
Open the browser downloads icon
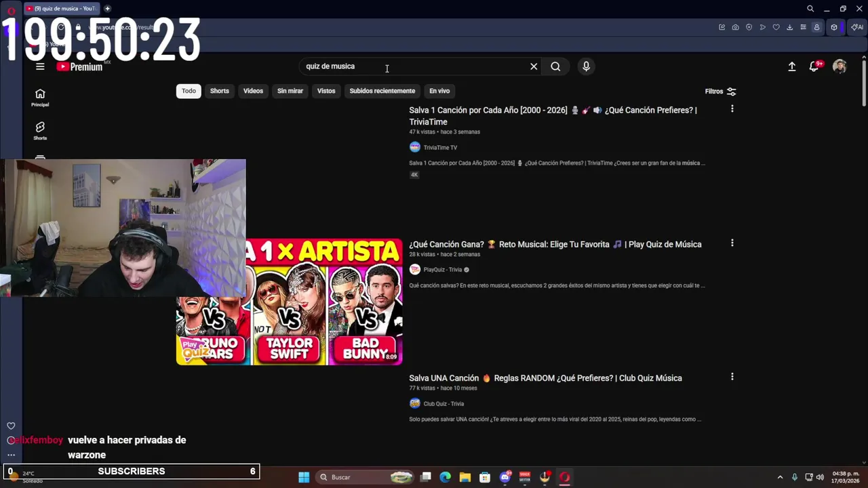point(789,27)
